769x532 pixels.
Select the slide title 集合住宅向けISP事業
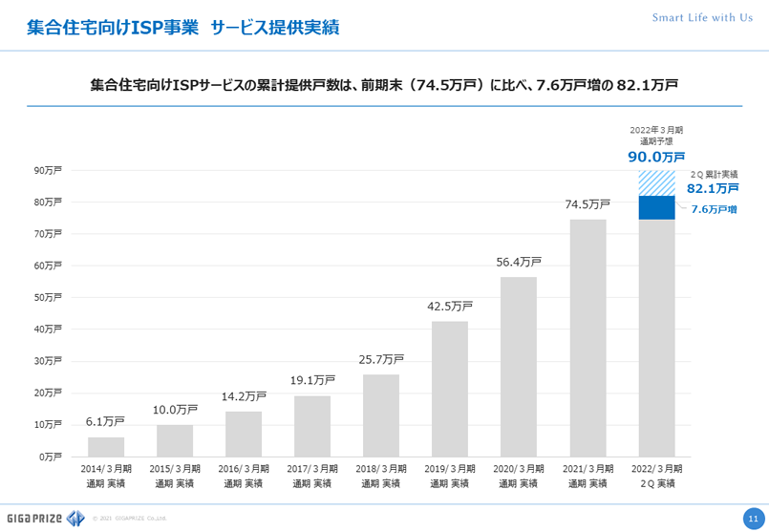pos(112,28)
